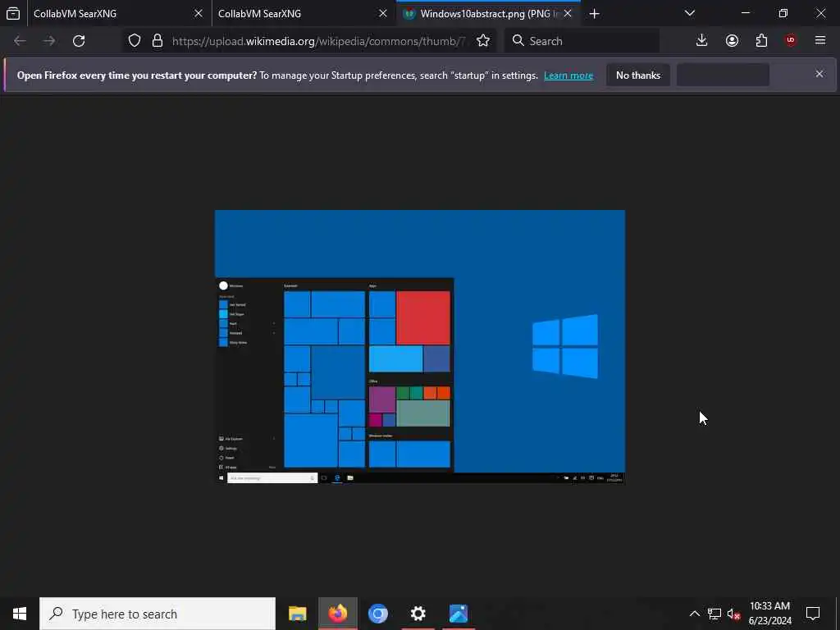Minimize the Firefox window
This screenshot has height=630, width=840.
tap(746, 13)
